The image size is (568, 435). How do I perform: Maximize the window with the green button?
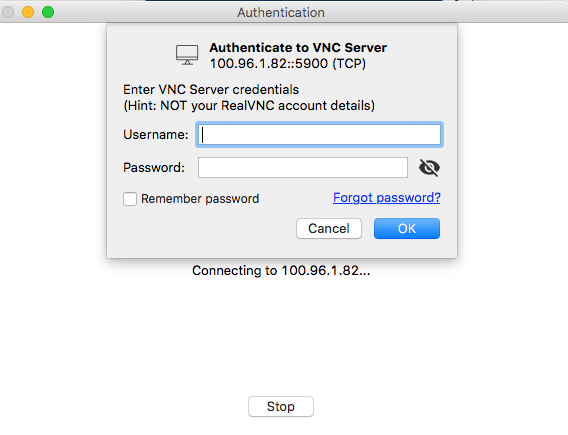tap(48, 12)
